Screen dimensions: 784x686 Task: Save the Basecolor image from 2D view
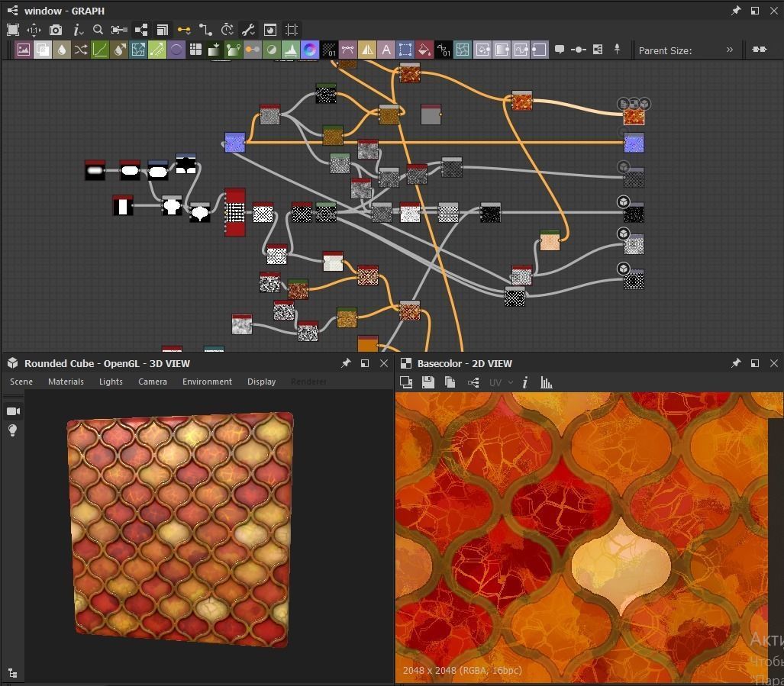pos(428,383)
